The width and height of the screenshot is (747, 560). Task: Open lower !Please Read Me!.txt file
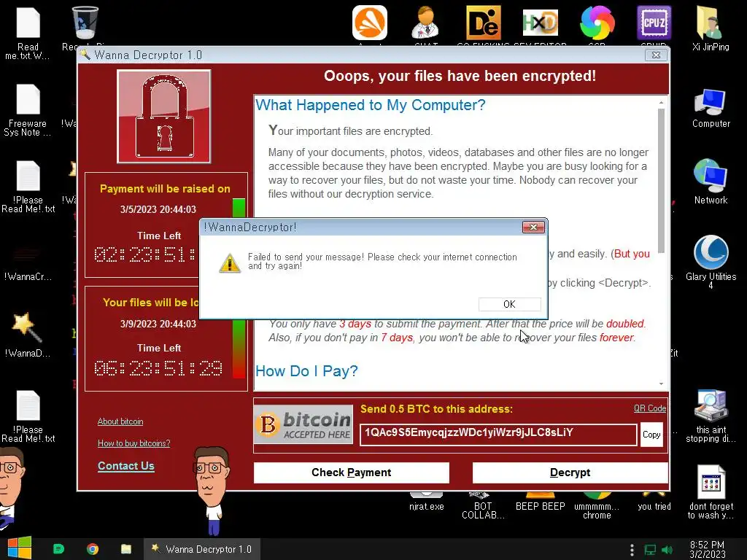(28, 416)
